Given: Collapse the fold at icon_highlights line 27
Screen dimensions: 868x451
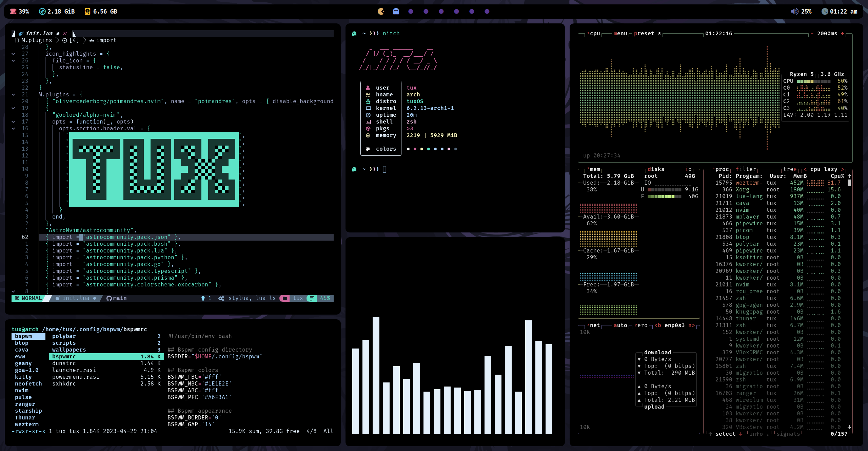Looking at the screenshot, I should [x=13, y=54].
